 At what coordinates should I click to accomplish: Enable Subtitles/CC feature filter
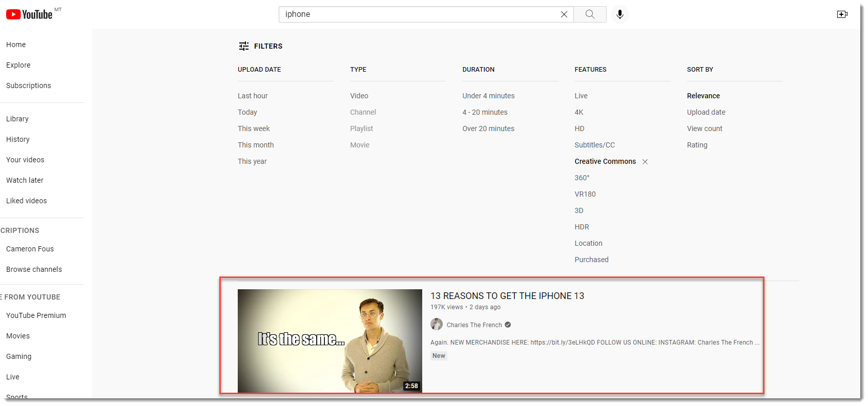click(594, 145)
